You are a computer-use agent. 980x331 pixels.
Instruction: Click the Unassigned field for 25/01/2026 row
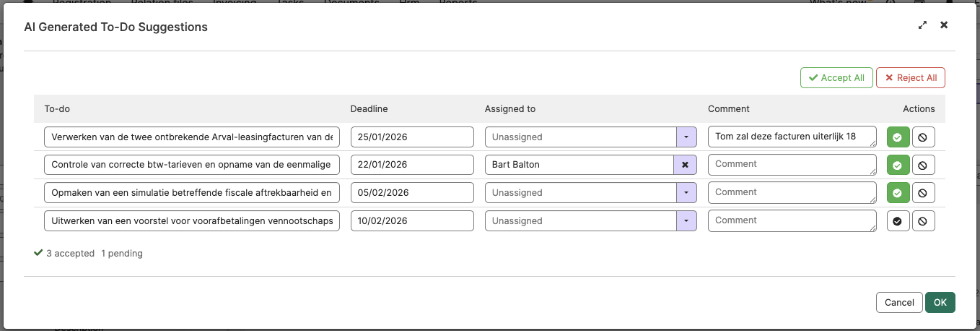tap(580, 137)
